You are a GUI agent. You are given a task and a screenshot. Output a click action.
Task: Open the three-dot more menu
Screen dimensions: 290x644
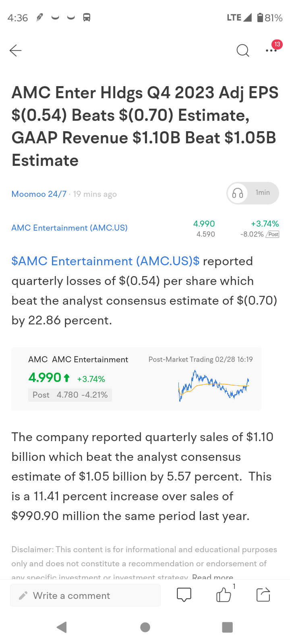click(x=271, y=51)
